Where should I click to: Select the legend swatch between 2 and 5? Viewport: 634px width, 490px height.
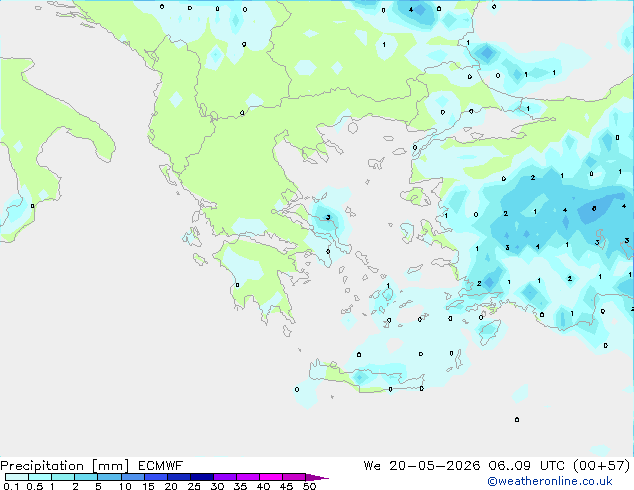pyautogui.click(x=87, y=477)
